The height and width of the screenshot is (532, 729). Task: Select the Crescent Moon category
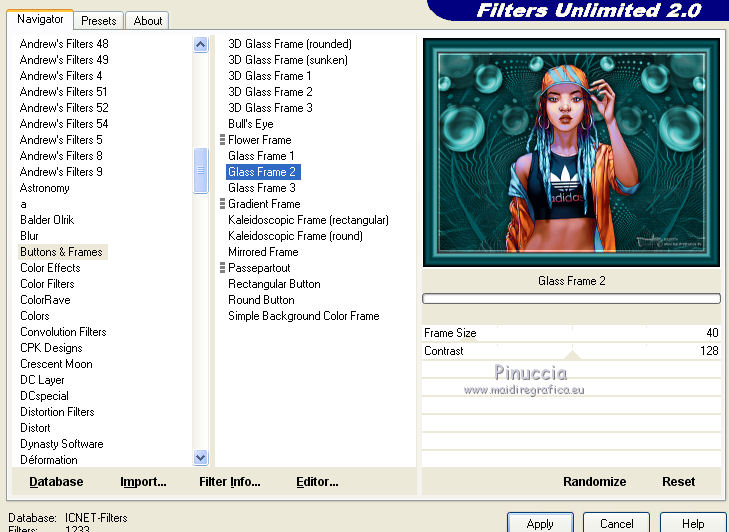tap(56, 364)
